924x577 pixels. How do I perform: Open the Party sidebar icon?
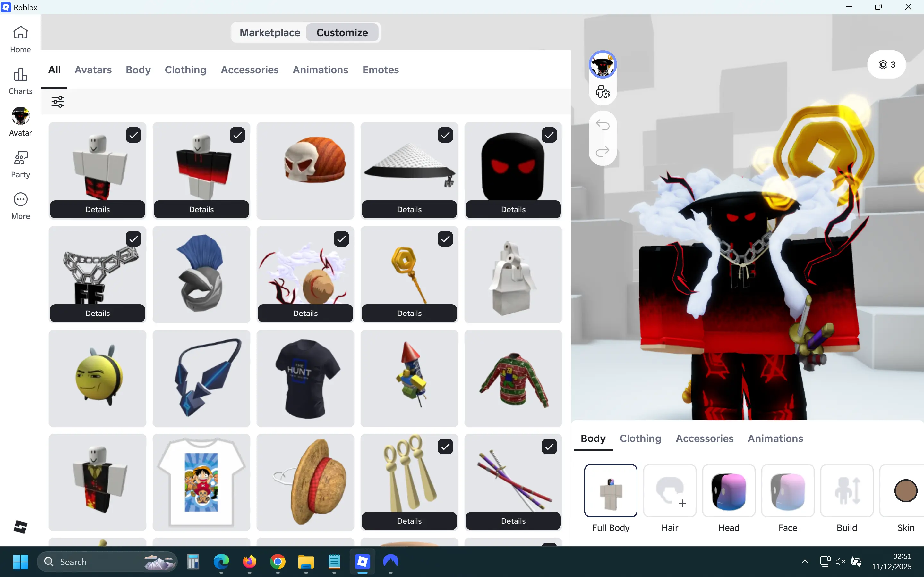(21, 164)
